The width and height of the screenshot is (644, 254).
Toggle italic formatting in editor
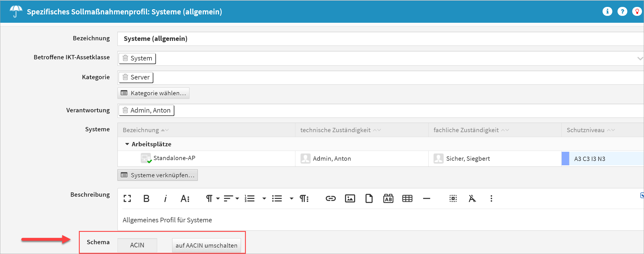coord(165,198)
